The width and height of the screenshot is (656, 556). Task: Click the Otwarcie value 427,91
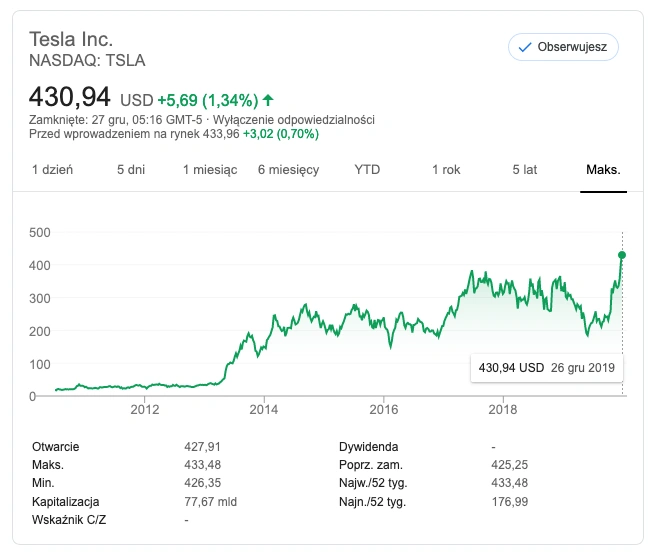(x=202, y=447)
